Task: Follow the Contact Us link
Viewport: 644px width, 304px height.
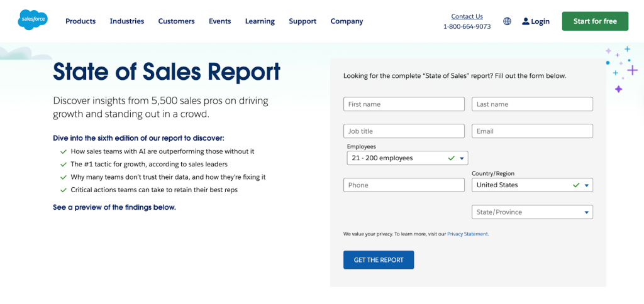Action: click(467, 16)
